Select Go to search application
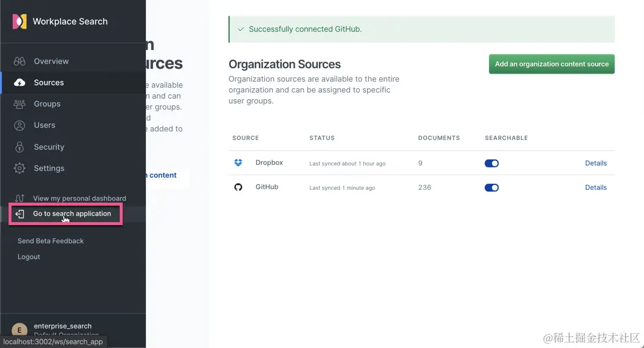Image resolution: width=644 pixels, height=348 pixels. [72, 214]
